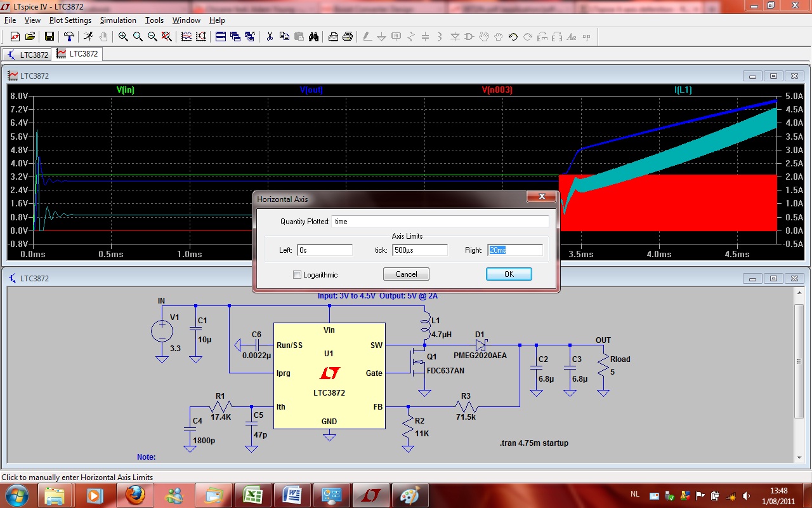Click the Text Aa toolbar icon
The height and width of the screenshot is (508, 812).
(x=572, y=37)
